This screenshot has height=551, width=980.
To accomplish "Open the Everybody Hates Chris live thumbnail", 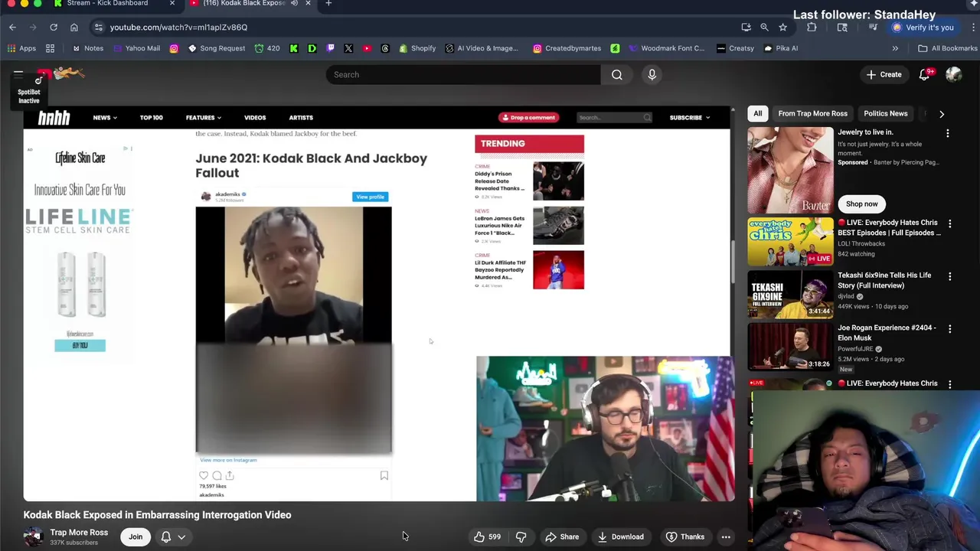I will click(x=790, y=242).
